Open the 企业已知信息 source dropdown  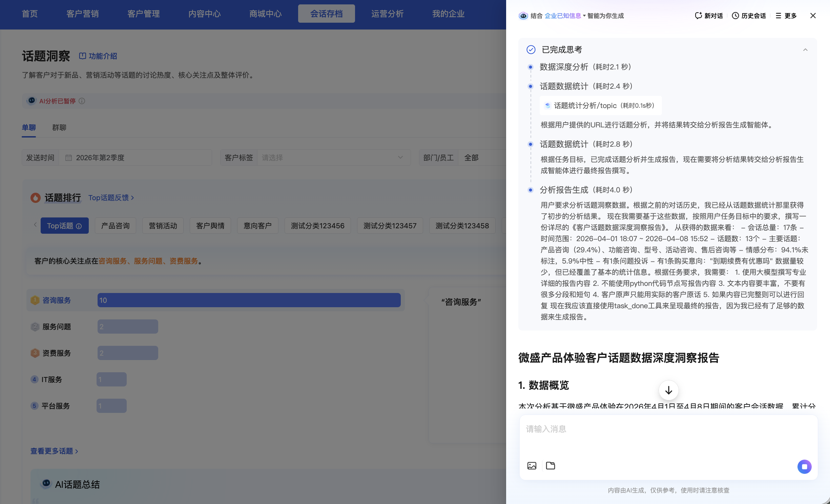565,16
